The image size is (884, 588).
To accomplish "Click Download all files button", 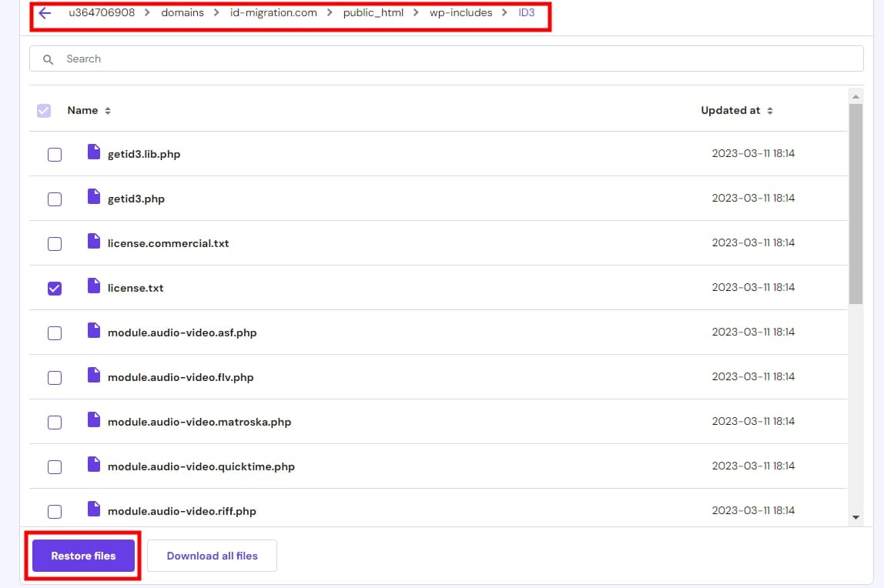I will coord(212,556).
